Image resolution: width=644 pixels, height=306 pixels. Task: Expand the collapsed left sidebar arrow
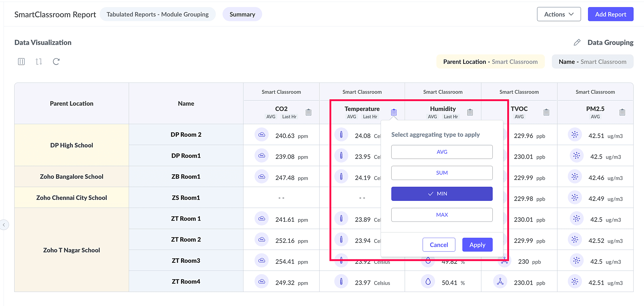(4, 225)
